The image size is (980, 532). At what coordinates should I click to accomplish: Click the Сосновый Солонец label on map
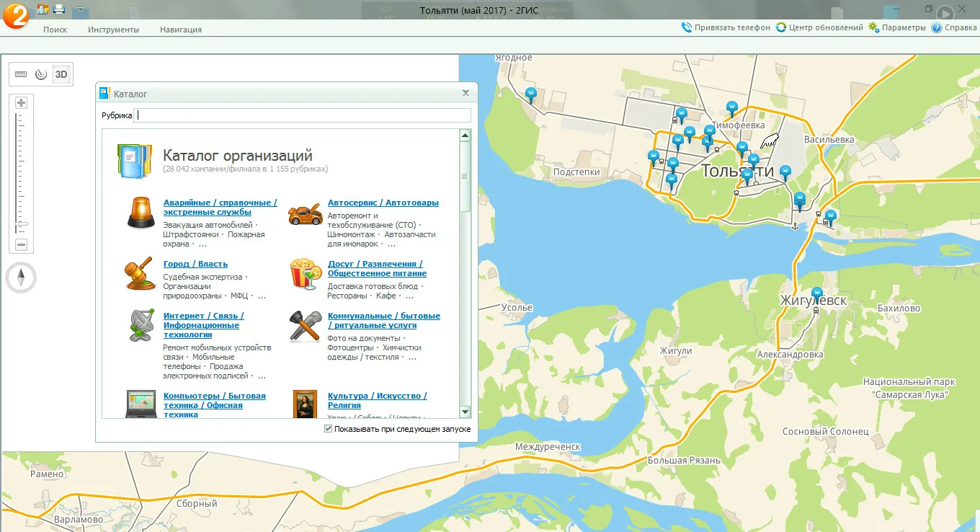point(826,432)
